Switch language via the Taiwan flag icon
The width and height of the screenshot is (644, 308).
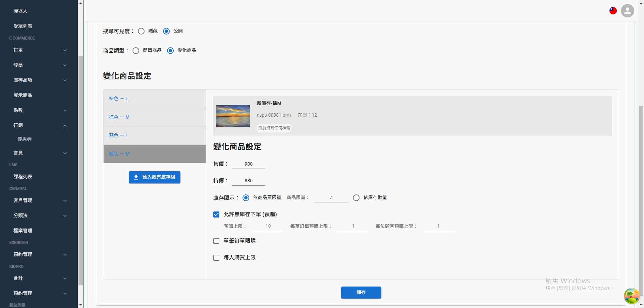(x=613, y=11)
